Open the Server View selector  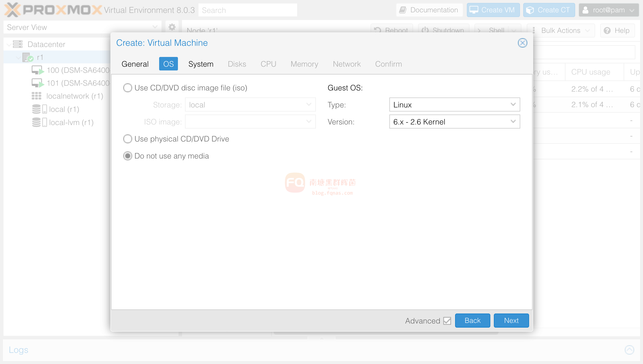point(83,27)
